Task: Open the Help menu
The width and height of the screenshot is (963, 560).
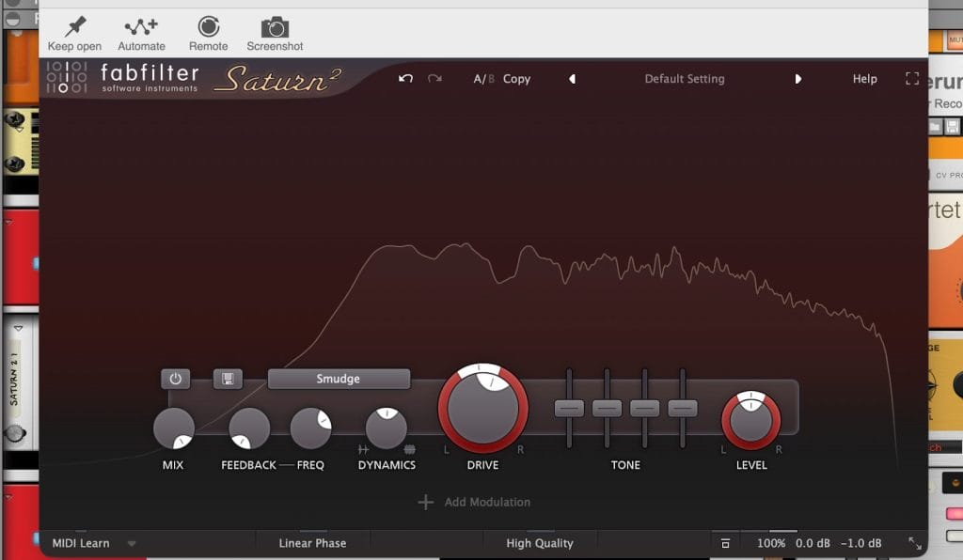Action: tap(864, 79)
